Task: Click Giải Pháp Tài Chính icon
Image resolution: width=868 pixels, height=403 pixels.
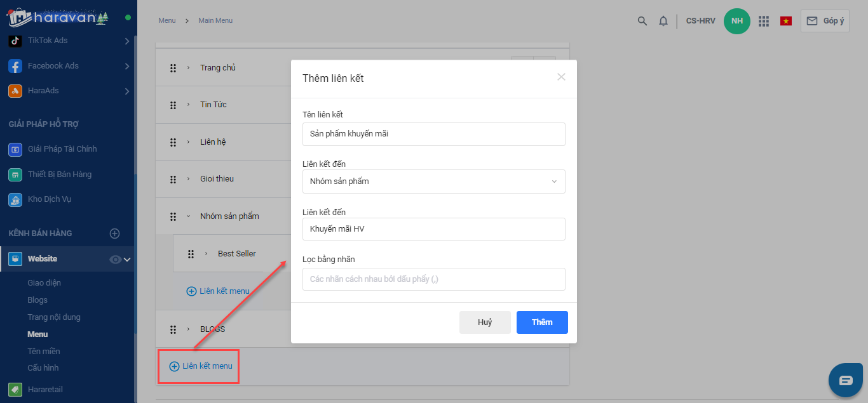Action: coord(15,149)
